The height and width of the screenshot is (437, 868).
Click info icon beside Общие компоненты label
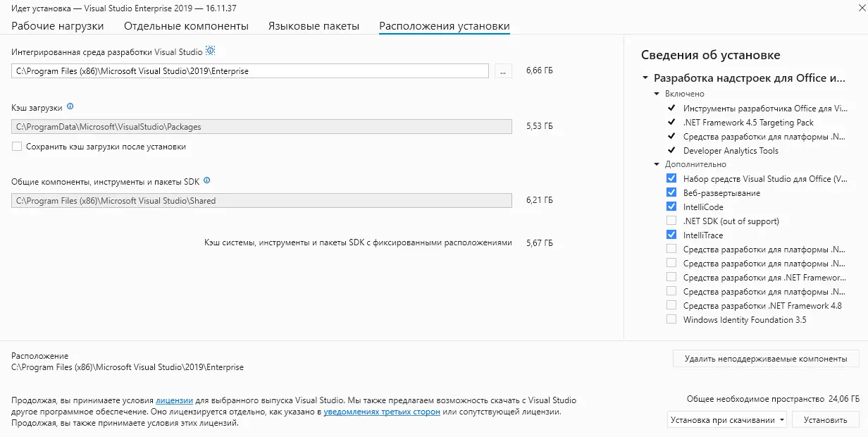click(206, 180)
